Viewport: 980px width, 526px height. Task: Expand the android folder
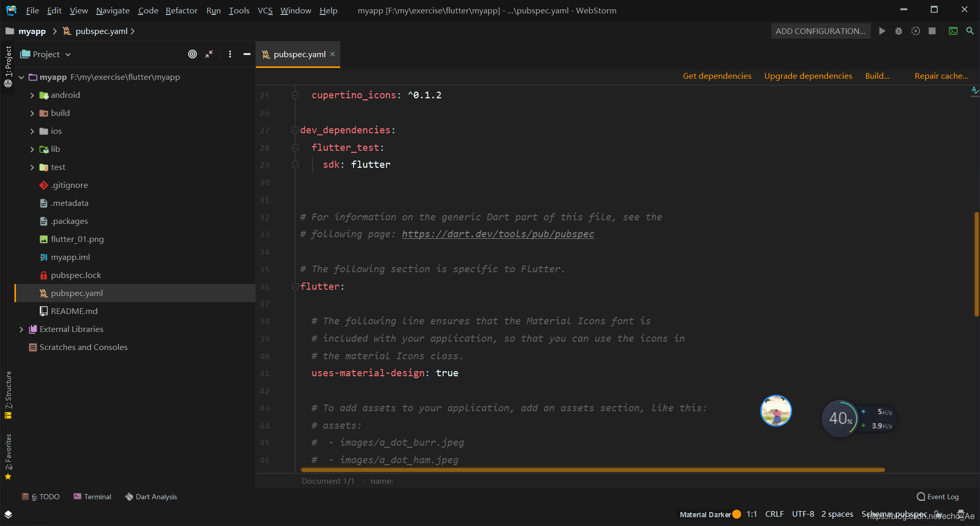(x=32, y=95)
